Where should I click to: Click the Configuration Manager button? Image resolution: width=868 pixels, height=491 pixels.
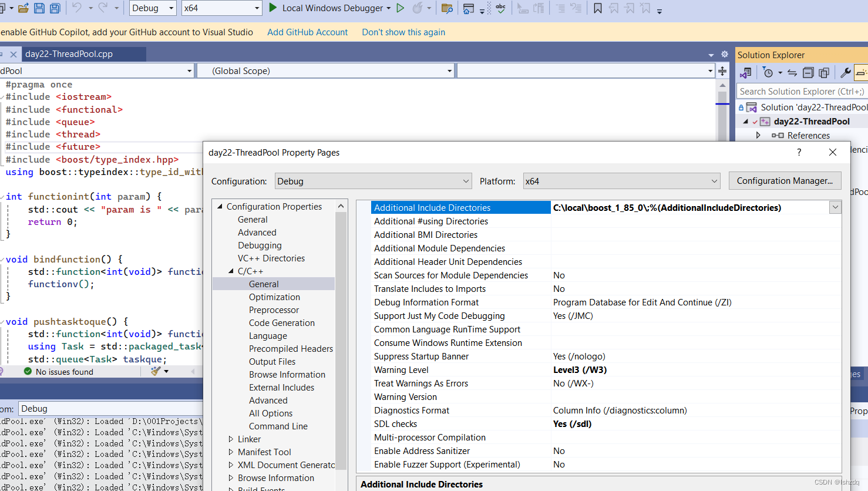[x=785, y=181]
